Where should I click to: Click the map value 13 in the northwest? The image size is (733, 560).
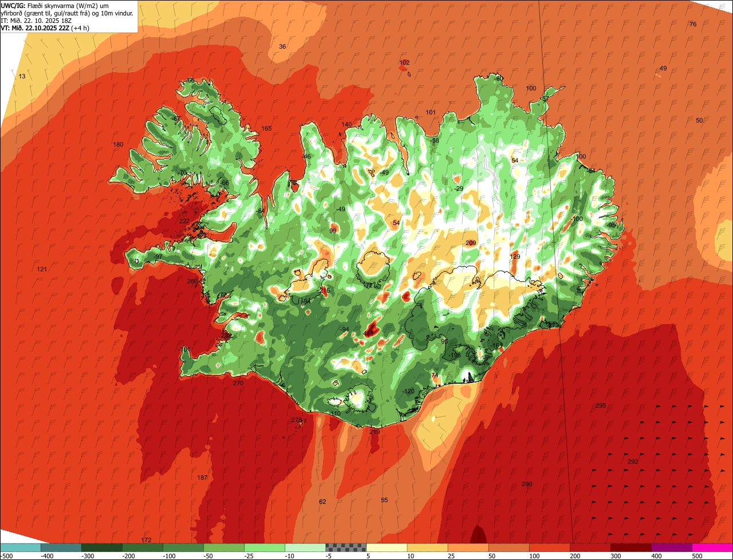22,76
